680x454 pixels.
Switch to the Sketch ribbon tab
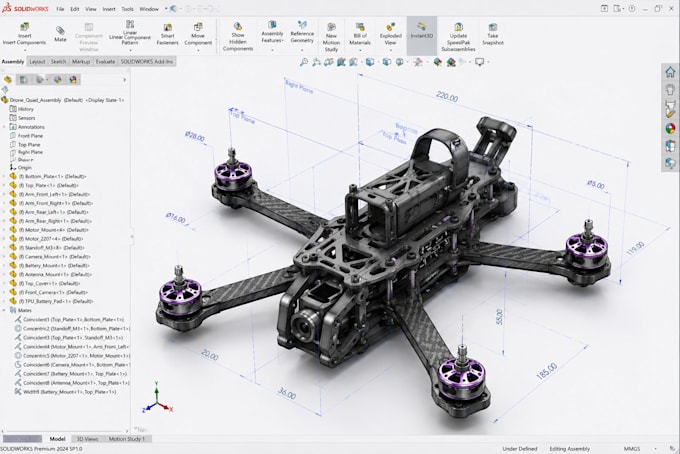click(58, 62)
